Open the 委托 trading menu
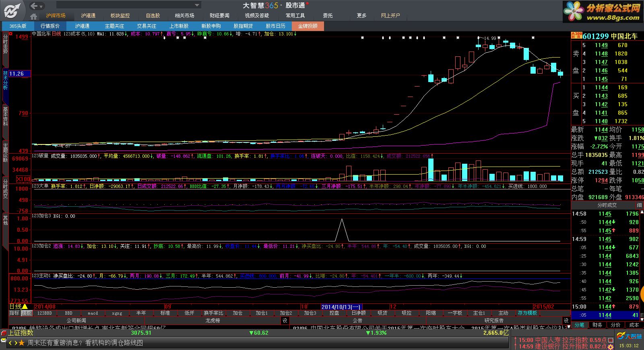 pyautogui.click(x=328, y=16)
